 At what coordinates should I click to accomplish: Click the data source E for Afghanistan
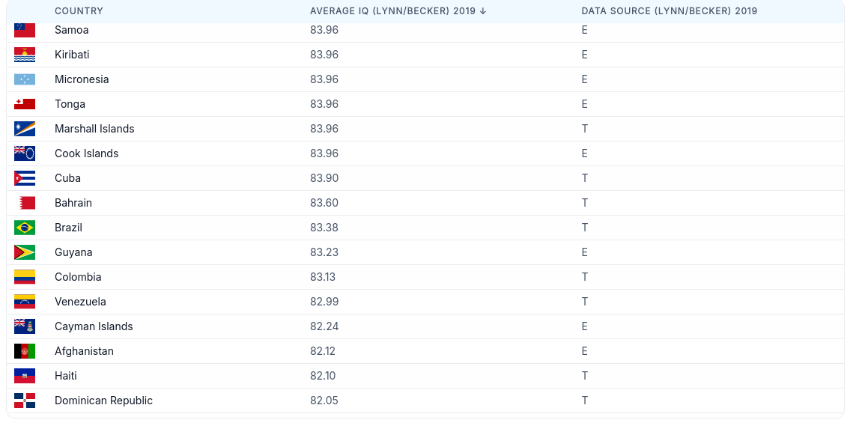(585, 351)
